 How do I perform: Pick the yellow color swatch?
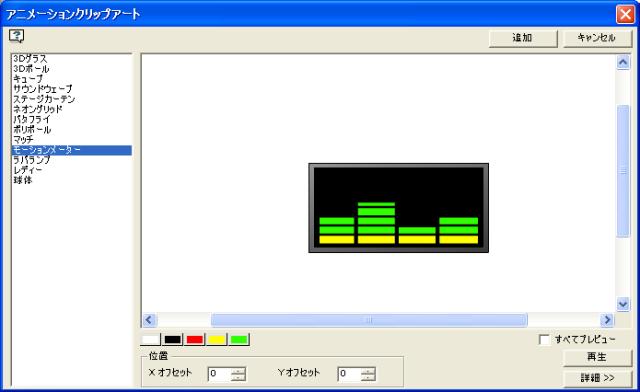217,340
